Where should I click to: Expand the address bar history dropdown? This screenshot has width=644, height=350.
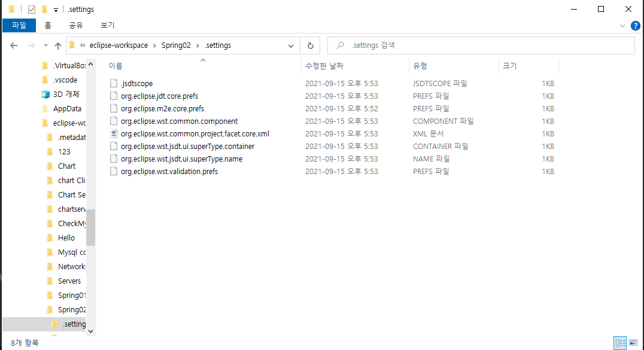tap(291, 45)
